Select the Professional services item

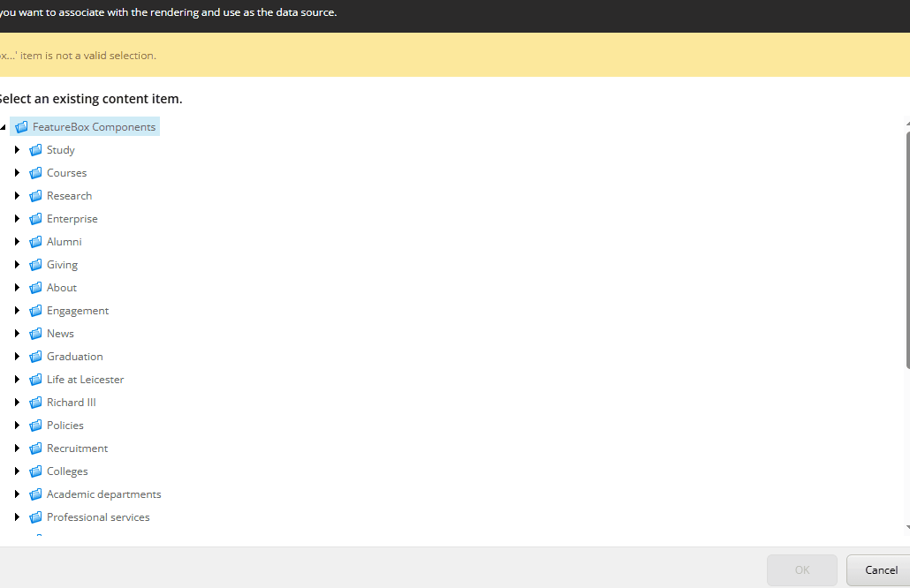point(97,516)
